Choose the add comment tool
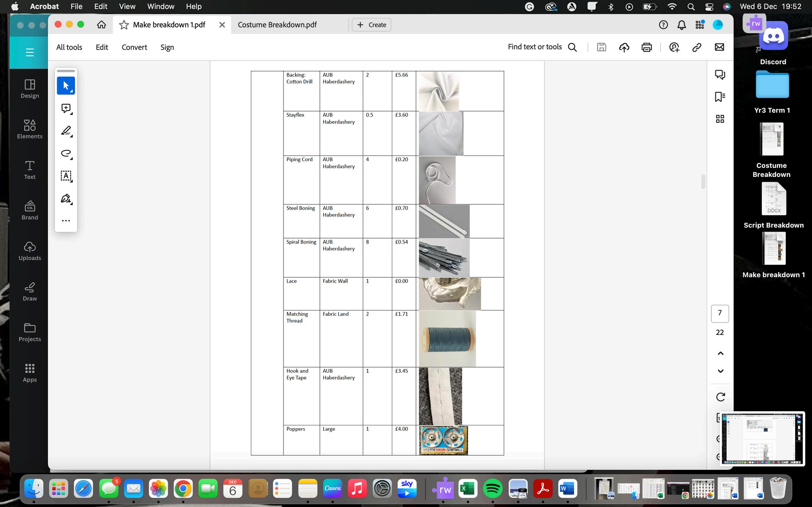This screenshot has height=507, width=812. [x=66, y=108]
